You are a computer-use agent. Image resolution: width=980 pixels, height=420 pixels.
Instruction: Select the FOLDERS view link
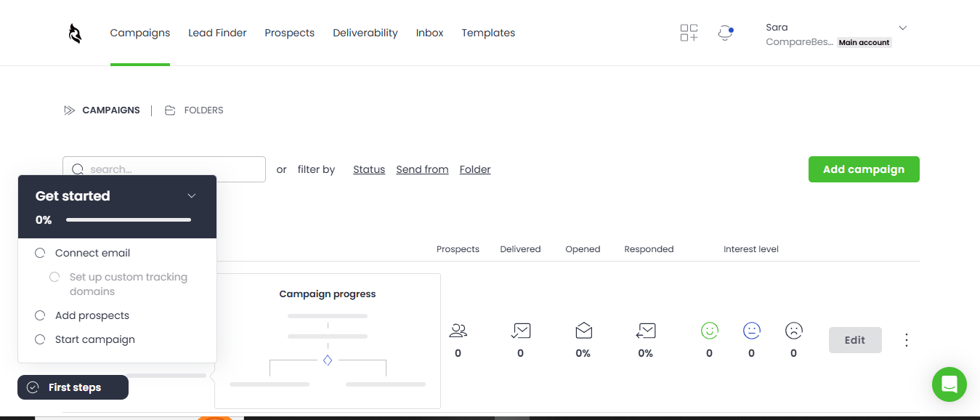(x=204, y=110)
